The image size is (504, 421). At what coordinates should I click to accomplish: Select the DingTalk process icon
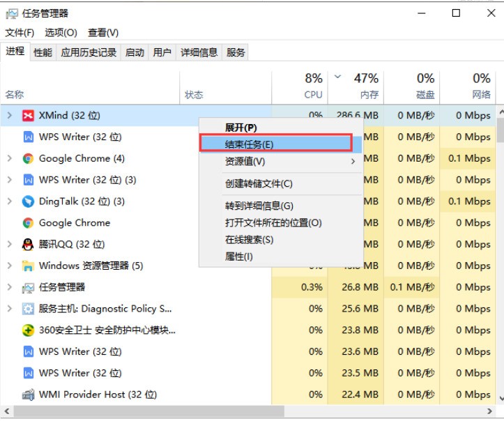point(28,201)
